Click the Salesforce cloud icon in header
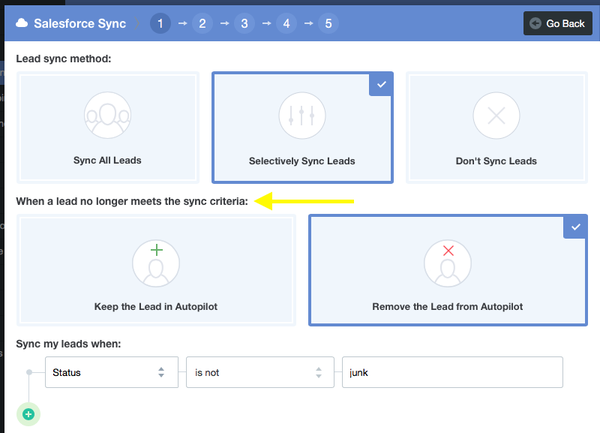The width and height of the screenshot is (600, 433). [22, 23]
